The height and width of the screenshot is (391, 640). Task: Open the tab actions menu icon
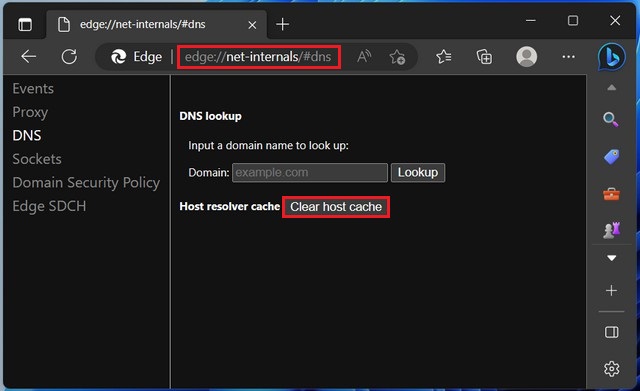point(25,24)
